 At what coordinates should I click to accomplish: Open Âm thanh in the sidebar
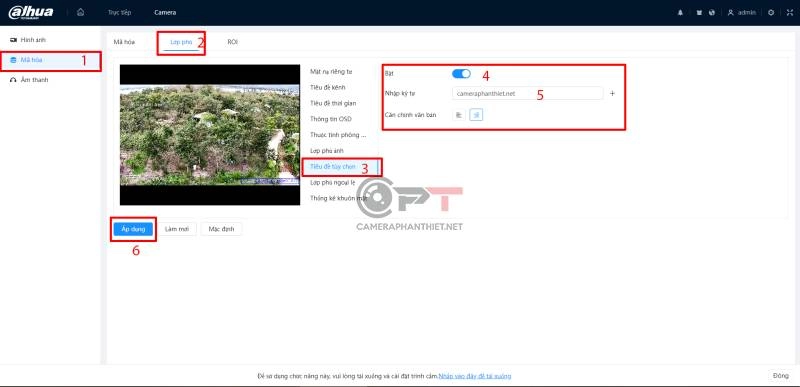point(51,80)
